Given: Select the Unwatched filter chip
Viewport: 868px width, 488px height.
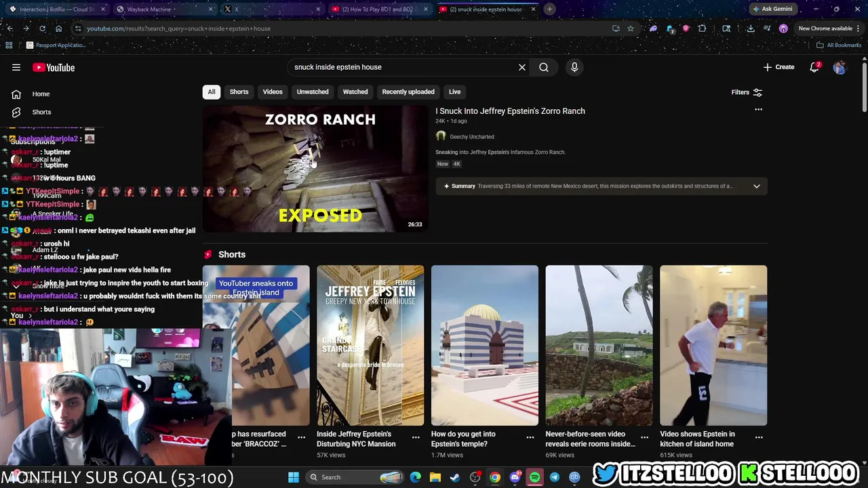Looking at the screenshot, I should [x=313, y=91].
